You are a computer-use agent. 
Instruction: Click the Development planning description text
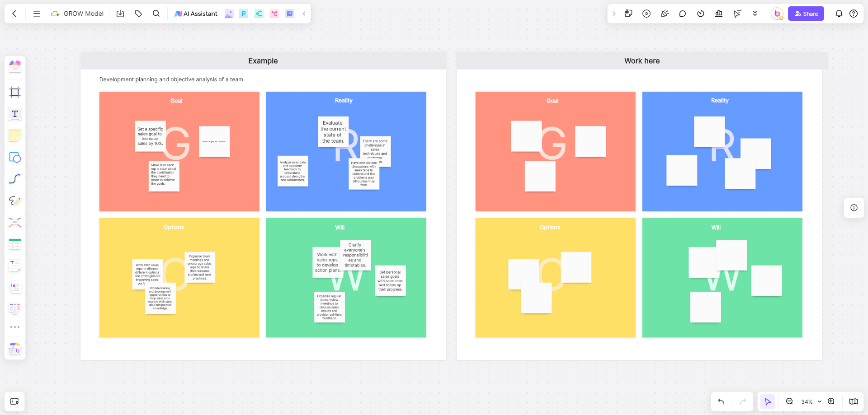171,79
